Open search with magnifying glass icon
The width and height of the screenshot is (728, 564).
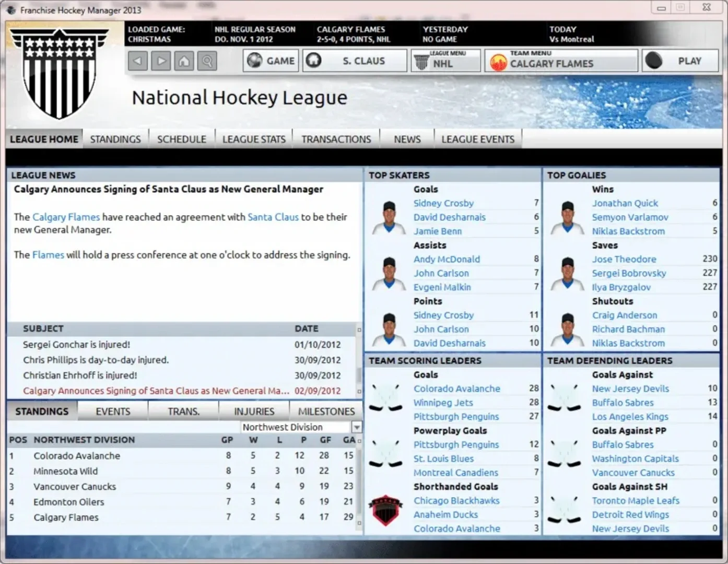click(207, 61)
